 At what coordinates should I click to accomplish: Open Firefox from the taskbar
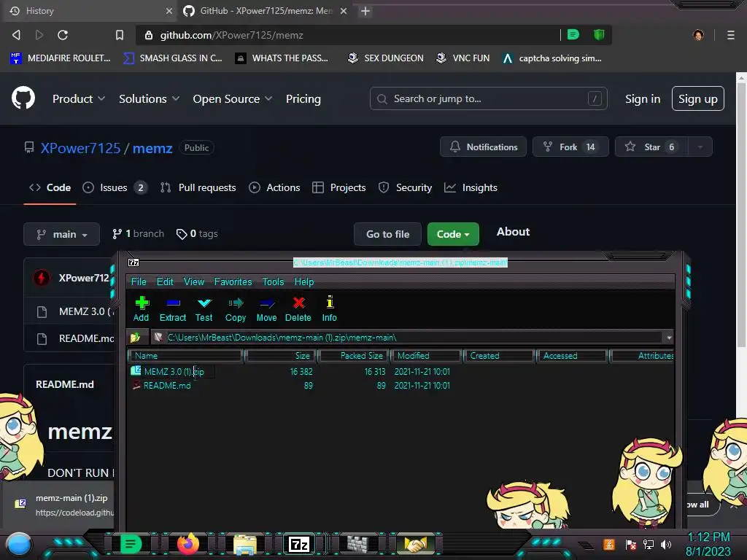click(188, 544)
